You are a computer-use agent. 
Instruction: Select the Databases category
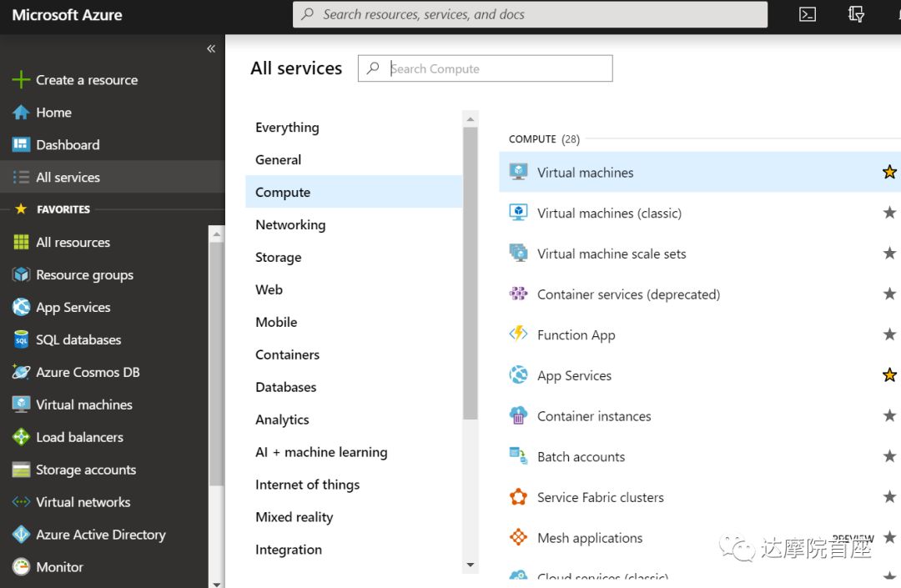[x=354, y=387]
